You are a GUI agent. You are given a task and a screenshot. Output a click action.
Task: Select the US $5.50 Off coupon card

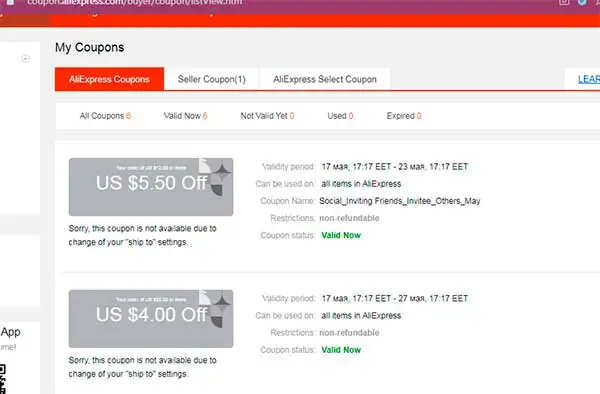click(151, 187)
